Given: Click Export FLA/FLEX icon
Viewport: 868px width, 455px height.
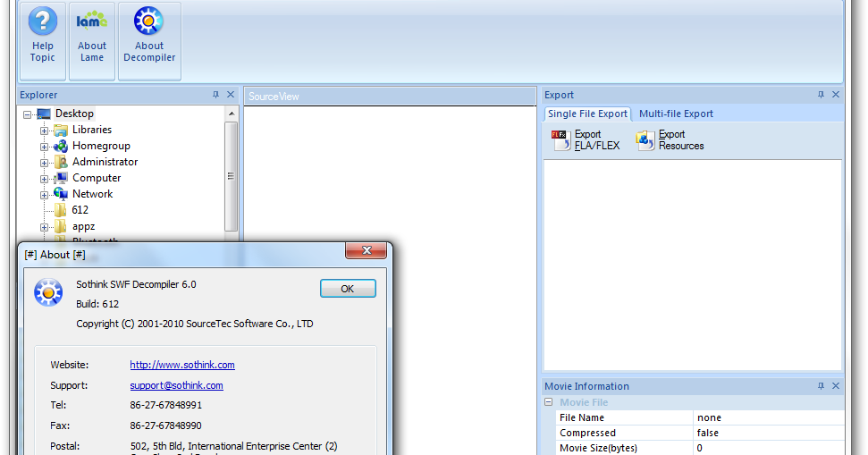Looking at the screenshot, I should 560,140.
